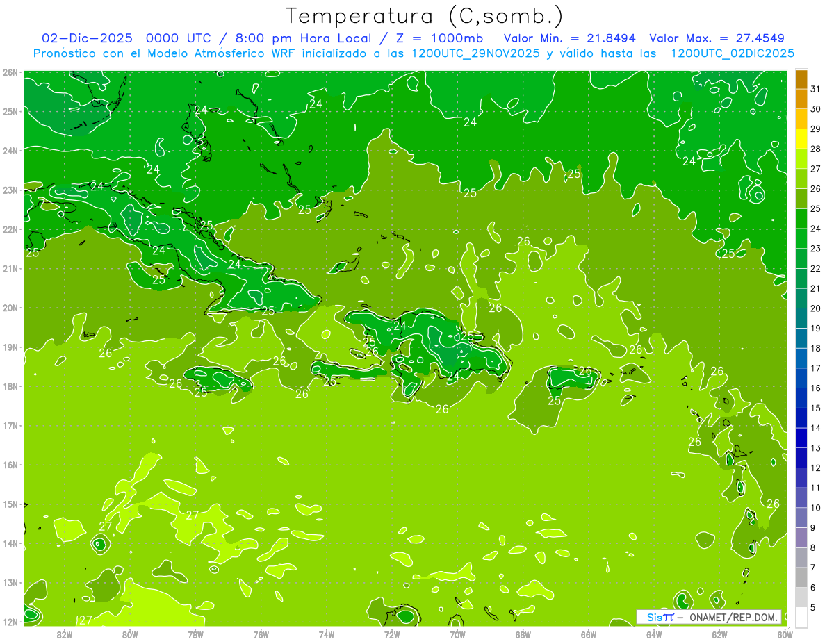Click the color scale label 28
This screenshot has height=644, width=834.
click(815, 149)
